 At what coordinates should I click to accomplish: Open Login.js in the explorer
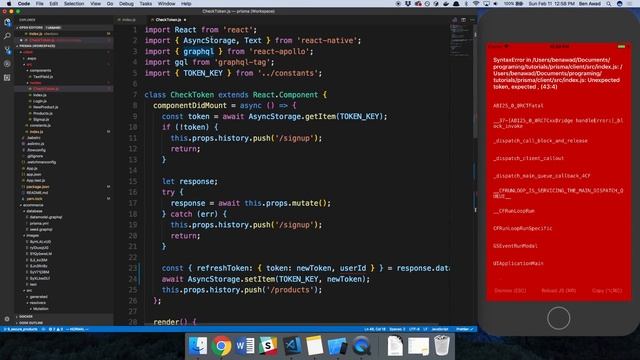pyautogui.click(x=40, y=101)
